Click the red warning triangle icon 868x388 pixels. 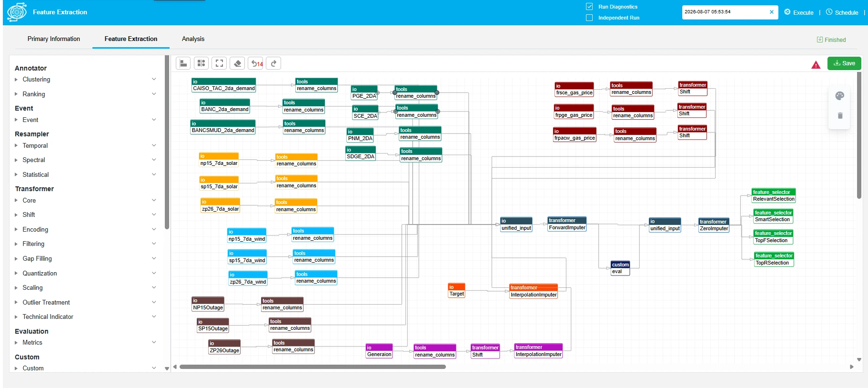coord(816,65)
